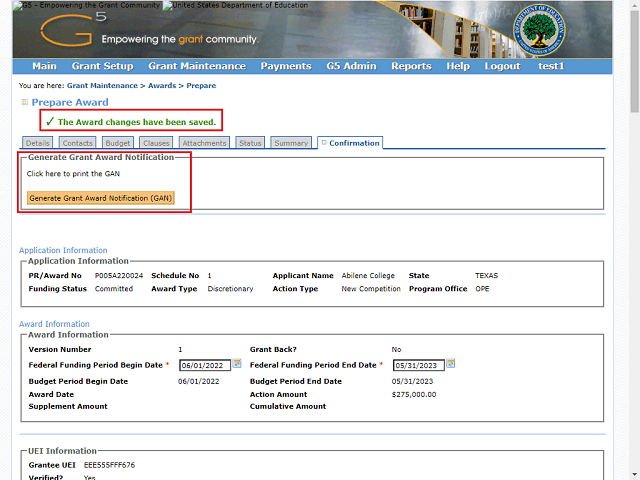The image size is (640, 480).
Task: Open calendar for Federal Funding Begin Date
Action: pyautogui.click(x=237, y=364)
